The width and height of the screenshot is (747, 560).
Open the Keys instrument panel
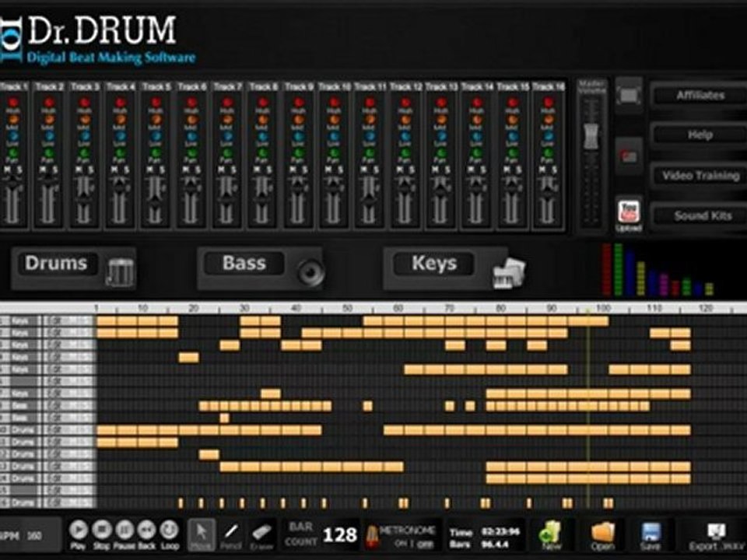[434, 264]
